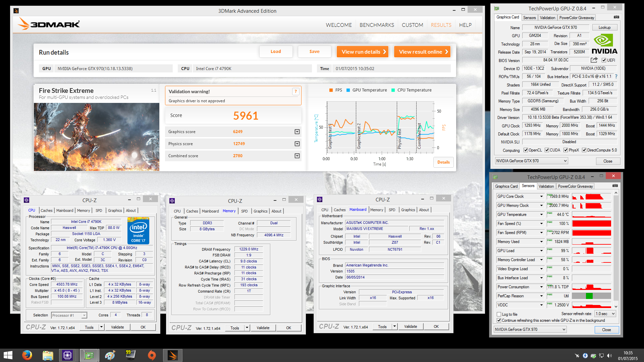Enable Log to file checkbox
This screenshot has width=644, height=362.
pos(499,314)
